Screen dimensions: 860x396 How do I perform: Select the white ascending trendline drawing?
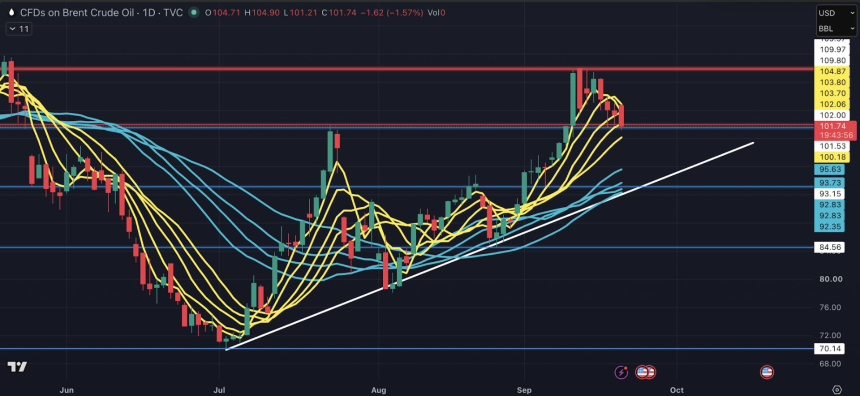coord(489,246)
